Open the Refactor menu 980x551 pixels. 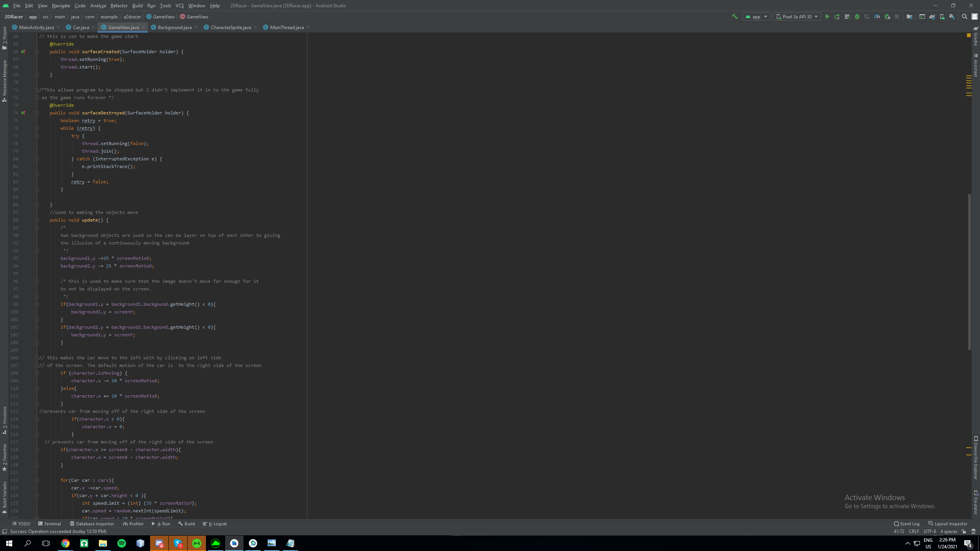[x=119, y=6]
